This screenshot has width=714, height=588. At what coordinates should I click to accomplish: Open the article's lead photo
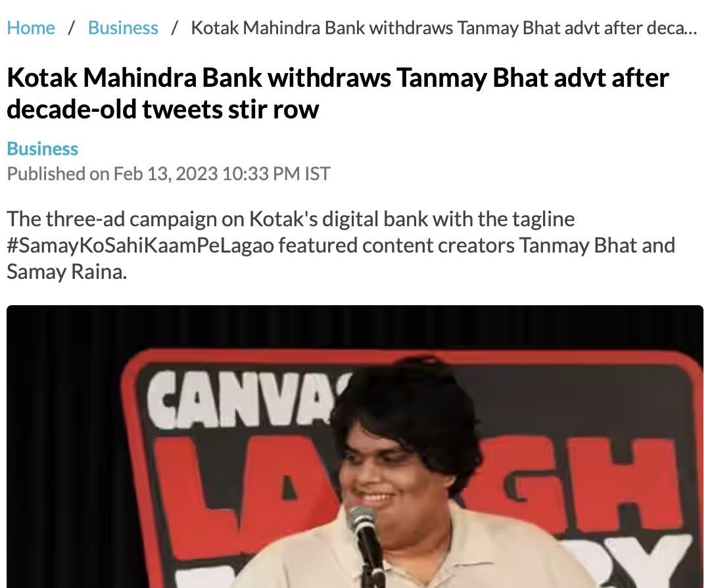355,446
